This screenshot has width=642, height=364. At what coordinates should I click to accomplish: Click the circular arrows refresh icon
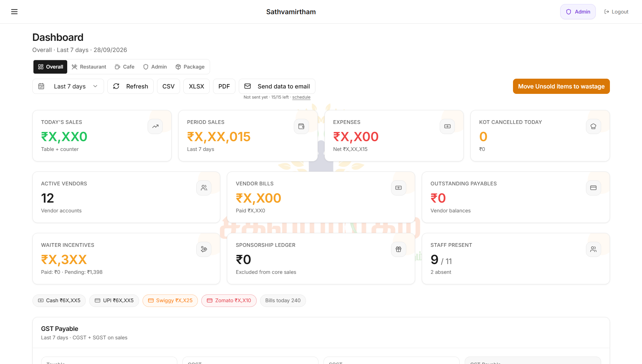coord(116,86)
